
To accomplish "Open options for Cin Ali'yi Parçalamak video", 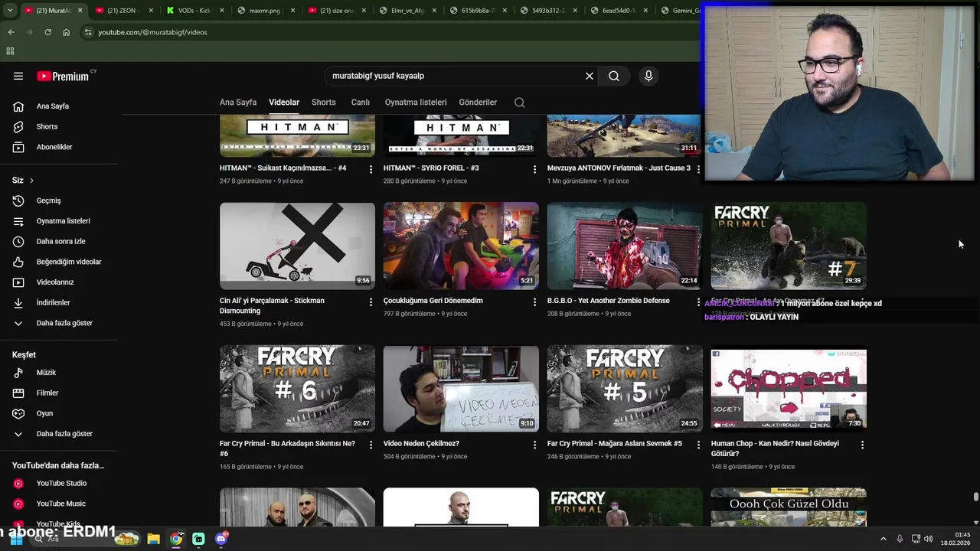I will [371, 302].
